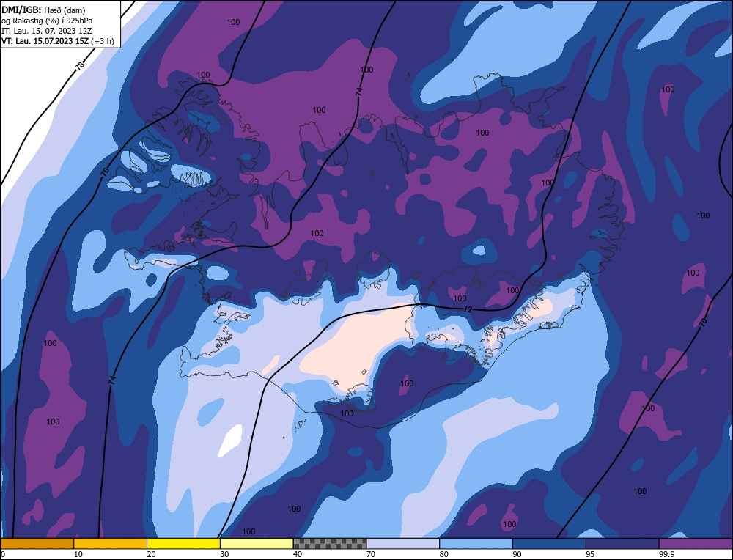Click the legend tick label 95
733x560 pixels.
[x=590, y=554]
